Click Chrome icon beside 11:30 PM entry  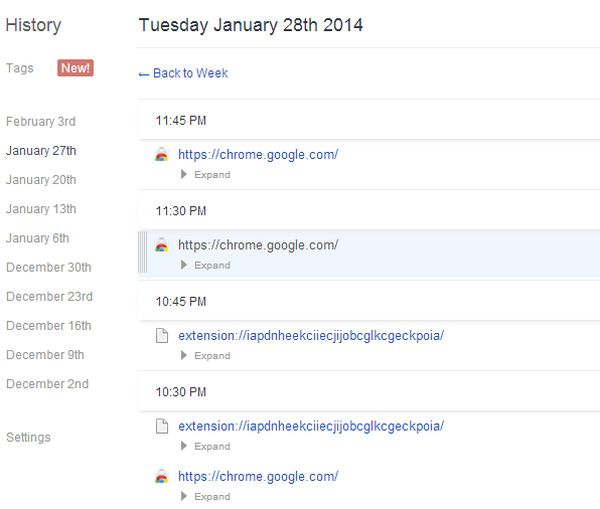click(162, 245)
